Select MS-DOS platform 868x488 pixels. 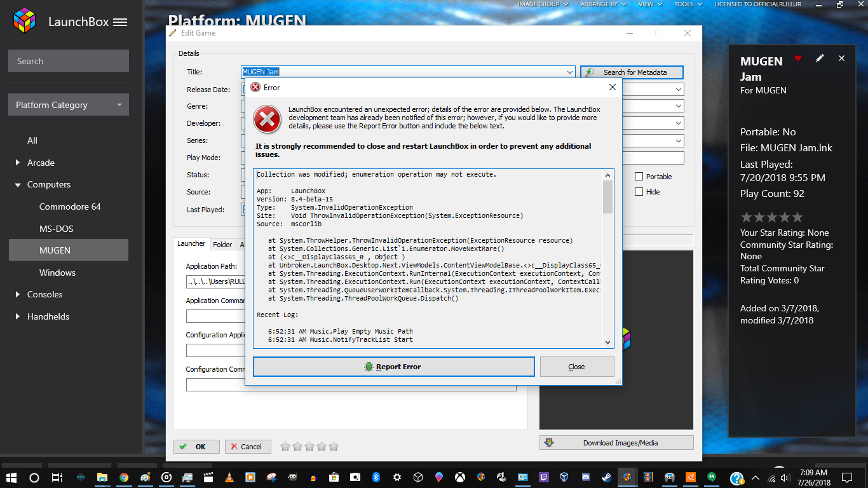[x=56, y=229]
